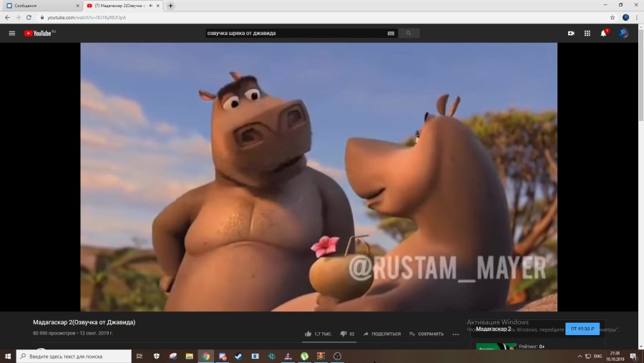The height and width of the screenshot is (363, 644).
Task: Go to the YouTube home logo
Action: click(x=39, y=34)
